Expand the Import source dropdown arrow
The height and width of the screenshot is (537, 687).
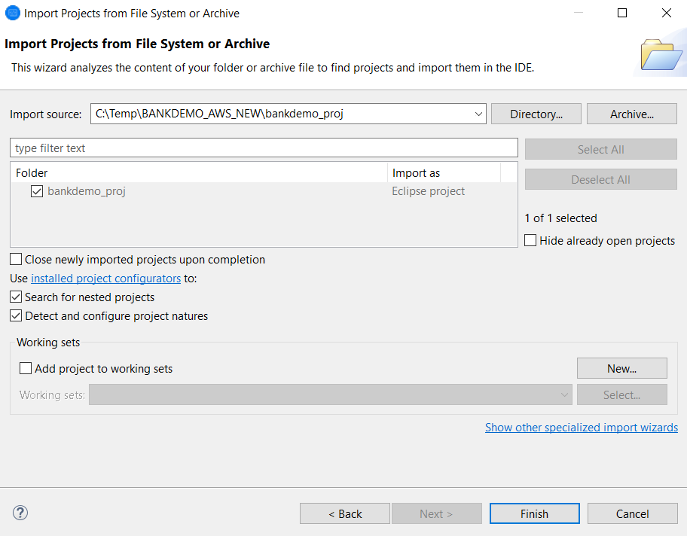click(478, 114)
